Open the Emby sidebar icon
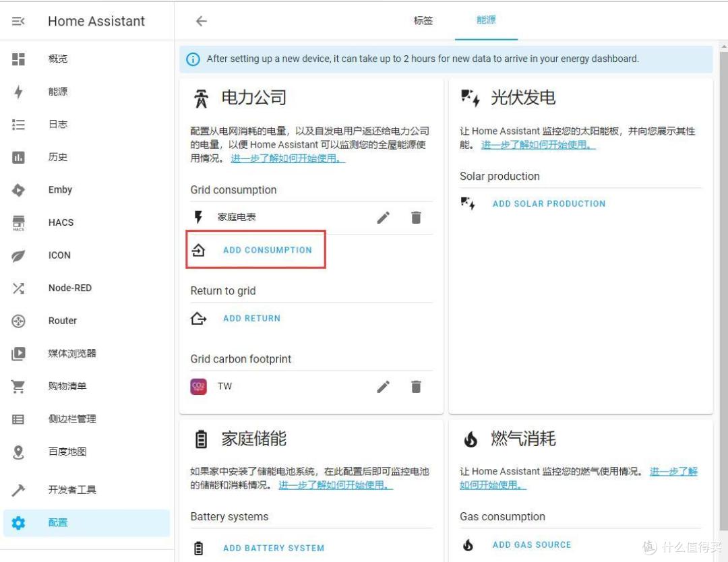The height and width of the screenshot is (562, 728). click(x=18, y=190)
